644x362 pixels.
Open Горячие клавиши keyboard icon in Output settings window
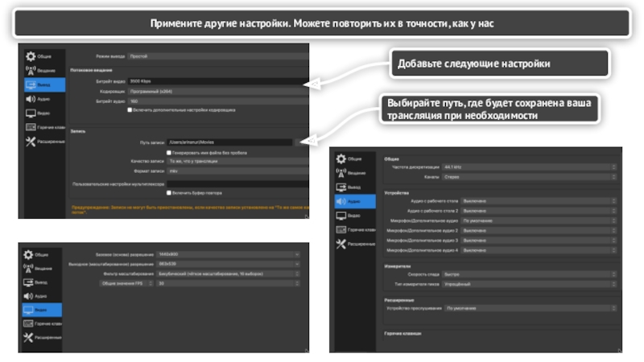click(x=31, y=127)
